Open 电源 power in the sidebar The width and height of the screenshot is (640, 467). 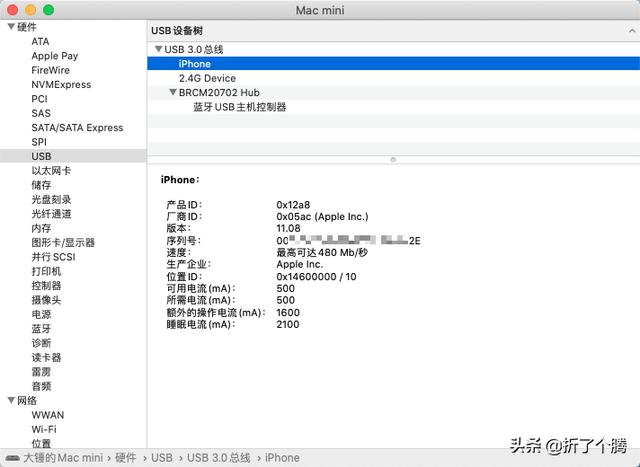pyautogui.click(x=41, y=314)
